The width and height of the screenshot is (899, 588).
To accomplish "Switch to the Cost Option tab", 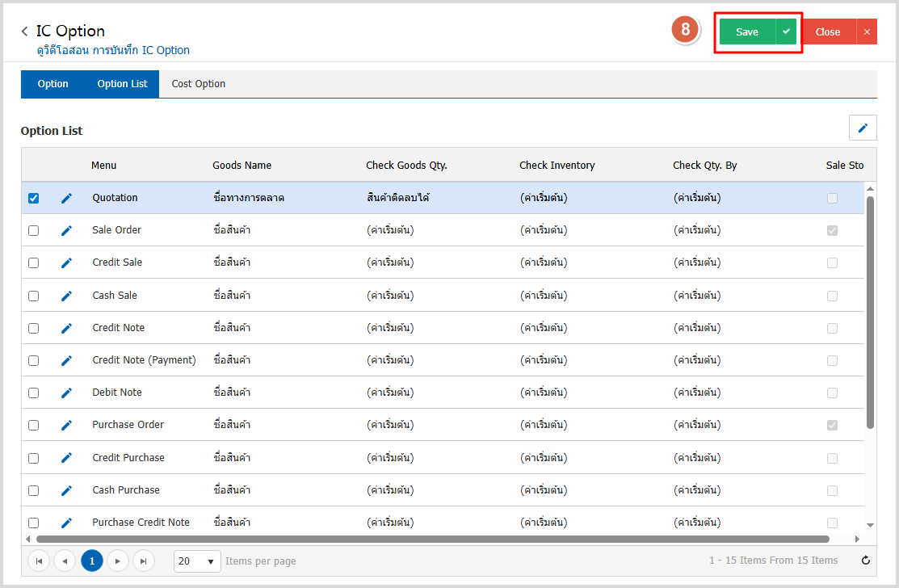I will click(x=199, y=84).
